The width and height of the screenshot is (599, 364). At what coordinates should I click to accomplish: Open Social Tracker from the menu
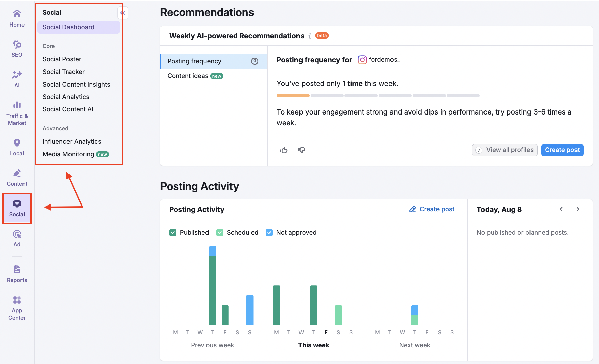(63, 72)
